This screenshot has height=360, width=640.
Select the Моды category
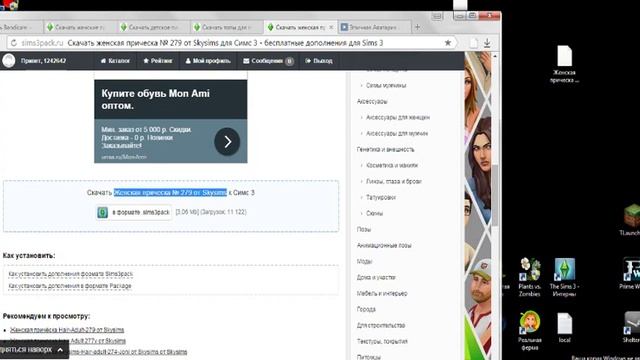pos(364,261)
